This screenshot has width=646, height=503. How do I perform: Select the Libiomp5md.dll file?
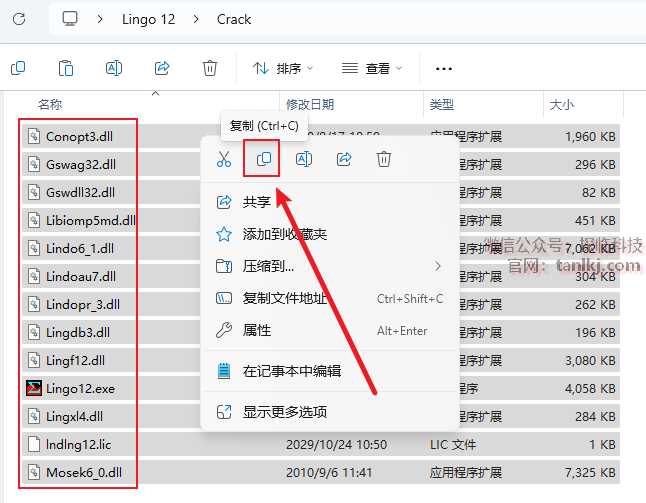pos(91,220)
